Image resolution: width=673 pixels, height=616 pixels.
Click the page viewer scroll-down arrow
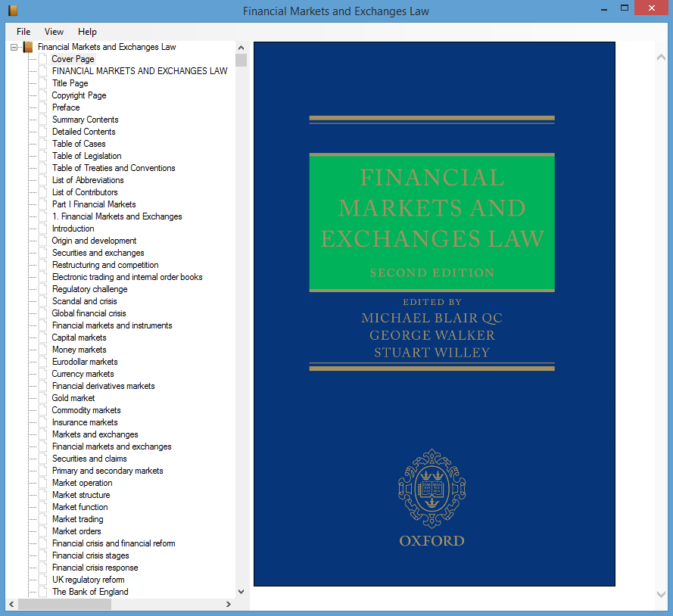pyautogui.click(x=661, y=594)
